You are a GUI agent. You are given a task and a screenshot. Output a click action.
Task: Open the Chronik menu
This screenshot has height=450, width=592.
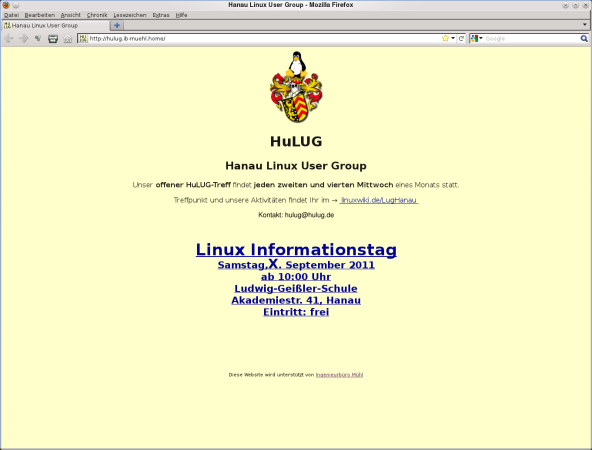click(97, 15)
